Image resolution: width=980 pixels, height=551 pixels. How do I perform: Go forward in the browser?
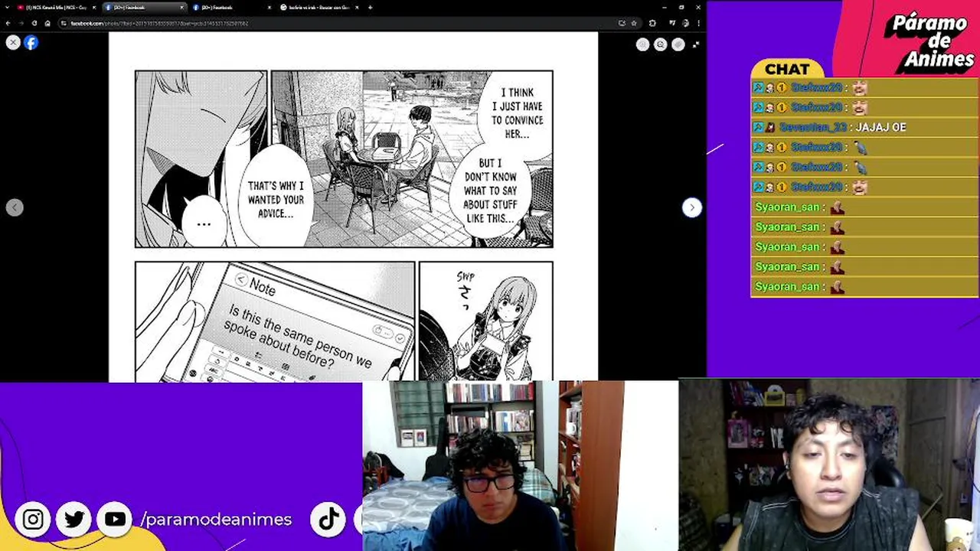click(x=21, y=23)
